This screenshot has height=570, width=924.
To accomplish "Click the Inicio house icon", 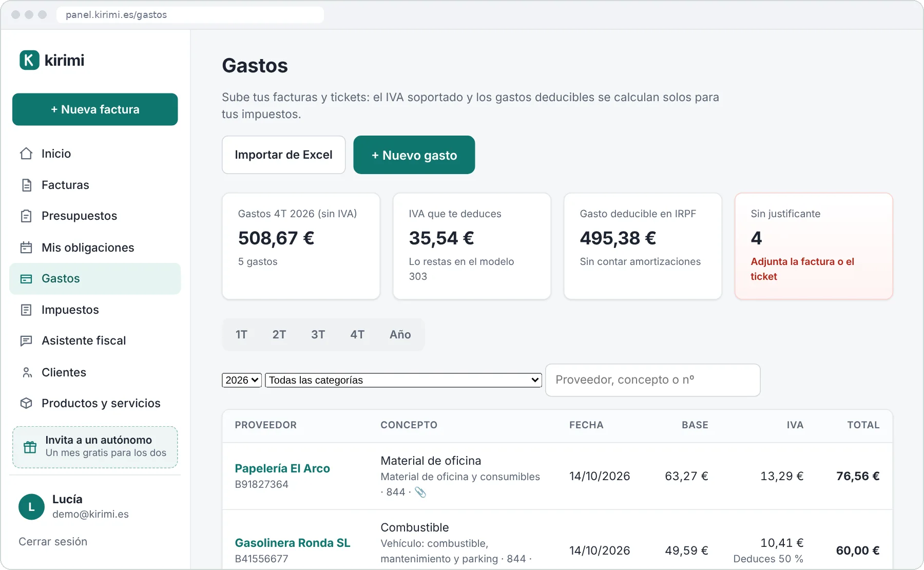I will (x=26, y=154).
